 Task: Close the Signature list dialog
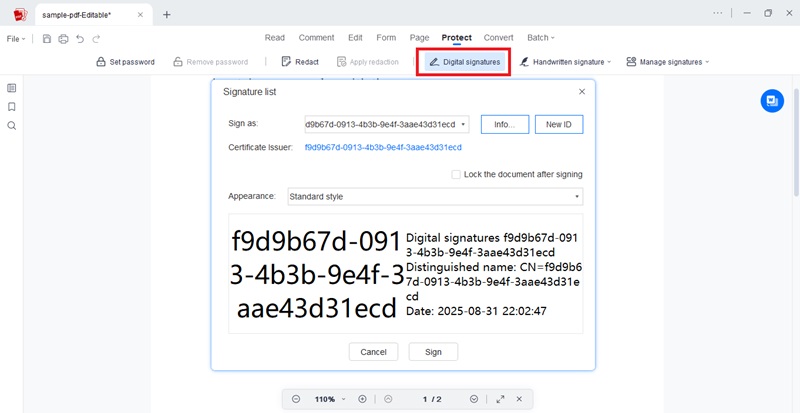(582, 92)
